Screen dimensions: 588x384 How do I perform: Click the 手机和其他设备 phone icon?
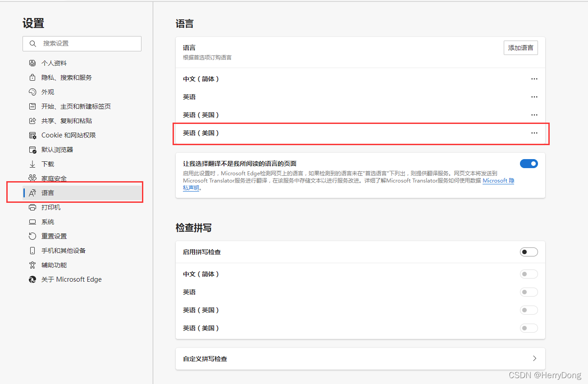point(32,251)
